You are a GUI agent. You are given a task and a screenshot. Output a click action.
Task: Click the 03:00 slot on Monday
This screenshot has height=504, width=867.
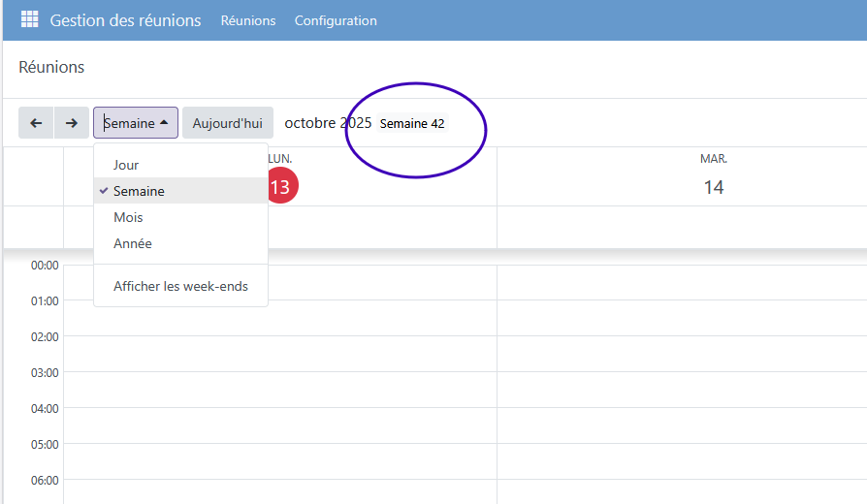[x=279, y=390]
